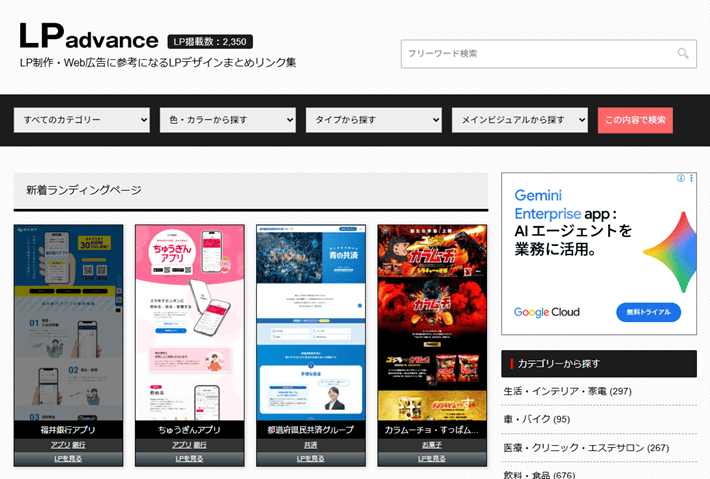Open the ad info icon
Image resolution: width=710 pixels, height=479 pixels.
(681, 178)
